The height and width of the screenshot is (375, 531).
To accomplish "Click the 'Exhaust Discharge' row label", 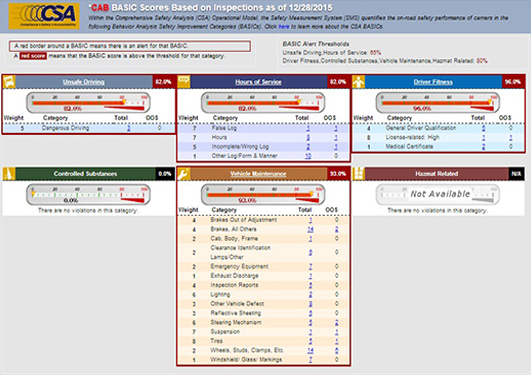I will pos(234,276).
